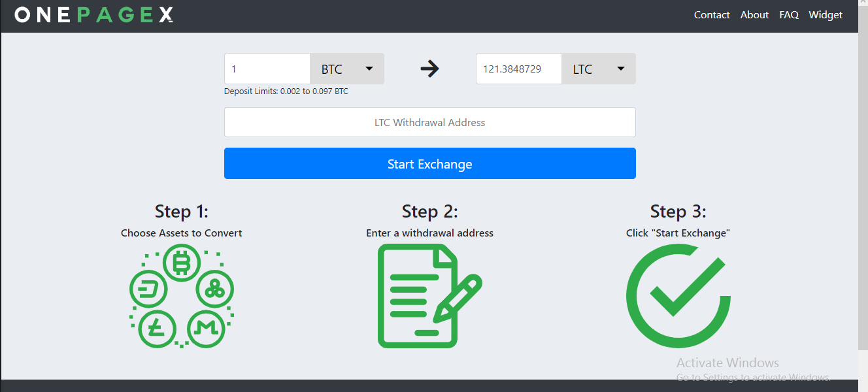The image size is (868, 392).
Task: Click the OnePageX logo
Action: click(94, 14)
